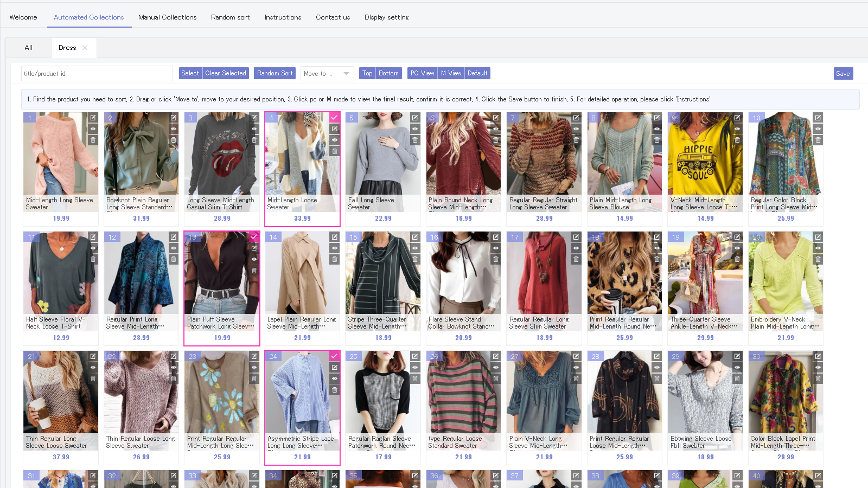Click the Save button

point(843,73)
